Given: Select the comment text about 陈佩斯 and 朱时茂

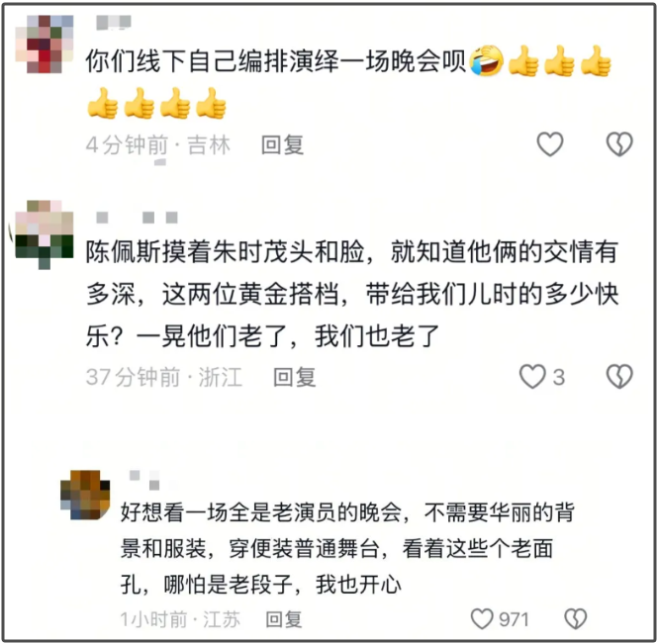Looking at the screenshot, I should (x=352, y=294).
